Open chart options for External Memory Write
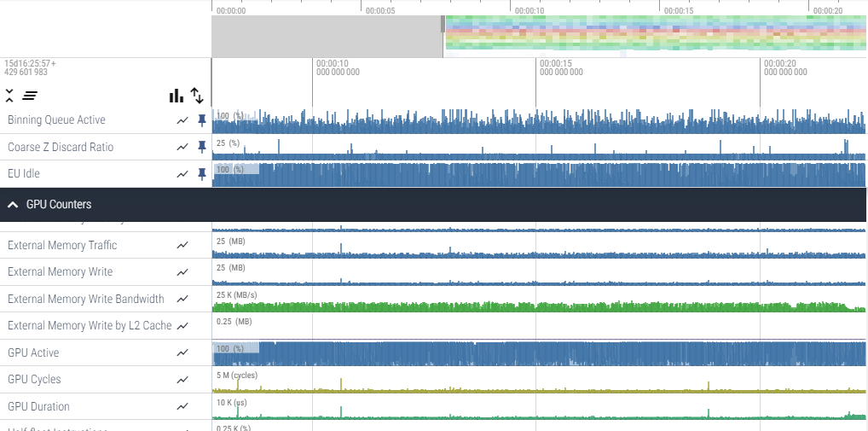 point(182,272)
